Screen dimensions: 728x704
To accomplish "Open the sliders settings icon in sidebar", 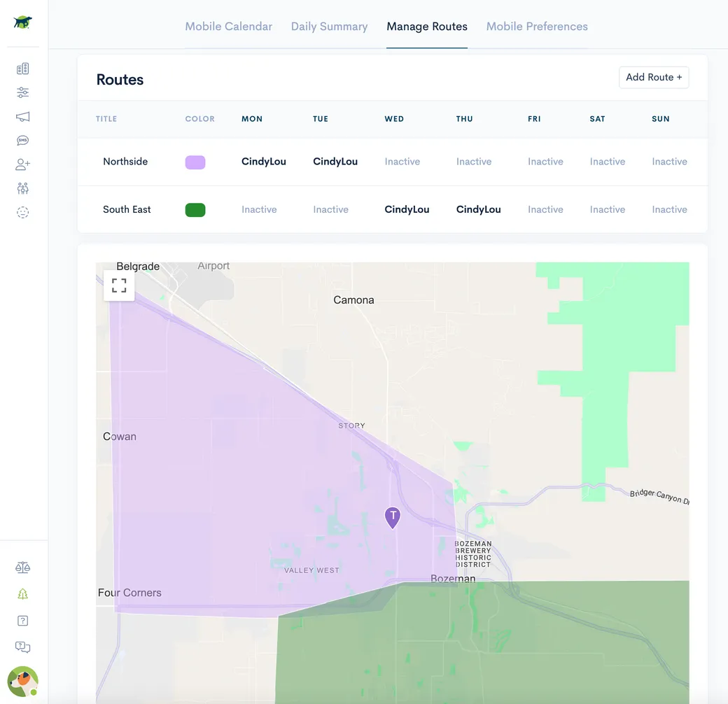I will pos(22,92).
